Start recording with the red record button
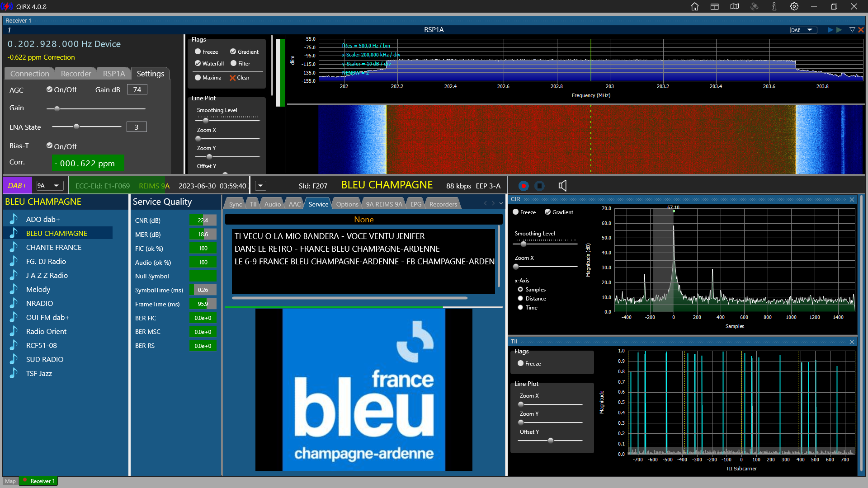Image resolution: width=868 pixels, height=488 pixels. (524, 186)
